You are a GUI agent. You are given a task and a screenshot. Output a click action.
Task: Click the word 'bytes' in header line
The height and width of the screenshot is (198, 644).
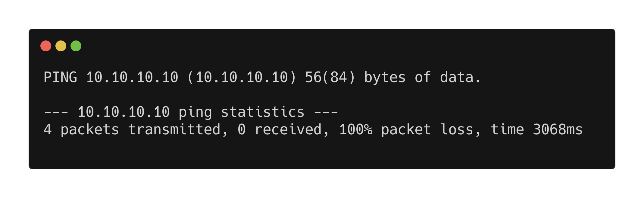385,77
